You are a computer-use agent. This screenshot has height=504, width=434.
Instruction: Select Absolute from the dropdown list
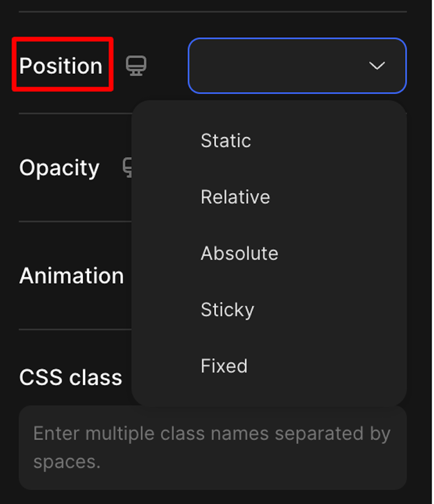pos(239,253)
